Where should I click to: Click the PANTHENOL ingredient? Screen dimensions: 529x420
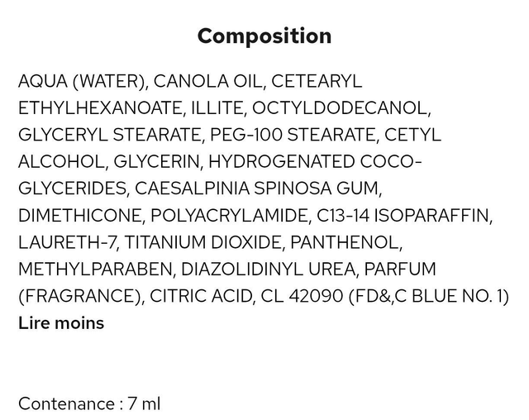click(349, 243)
